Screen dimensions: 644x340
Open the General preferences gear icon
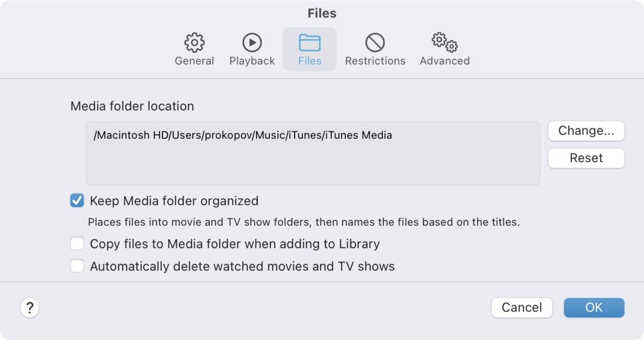[194, 42]
